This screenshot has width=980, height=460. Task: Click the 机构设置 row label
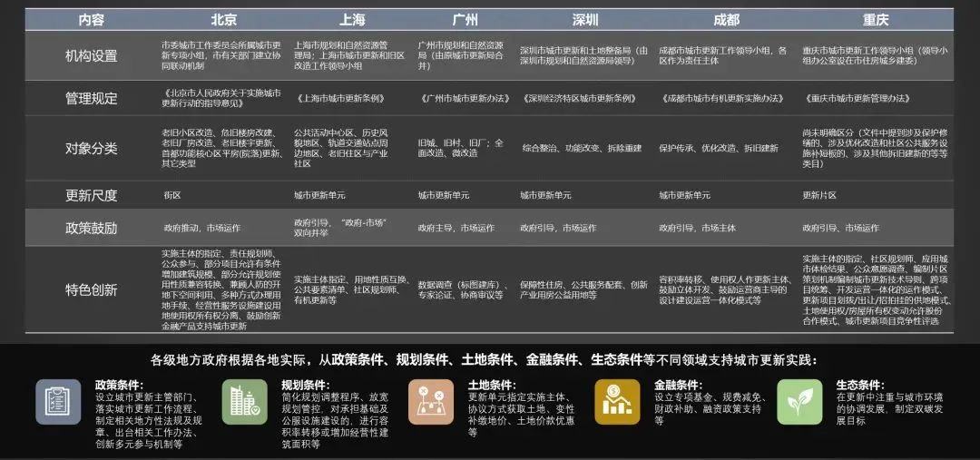click(92, 55)
